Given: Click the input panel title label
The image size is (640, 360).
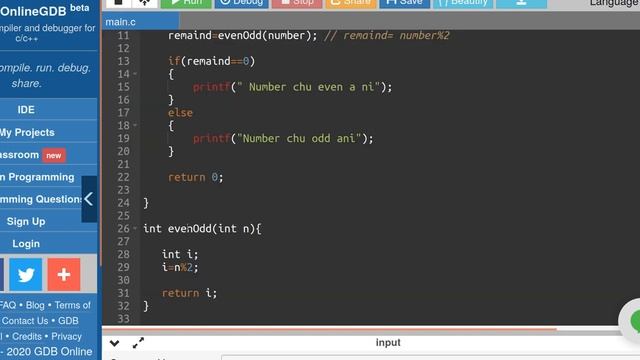Looking at the screenshot, I should click(388, 342).
